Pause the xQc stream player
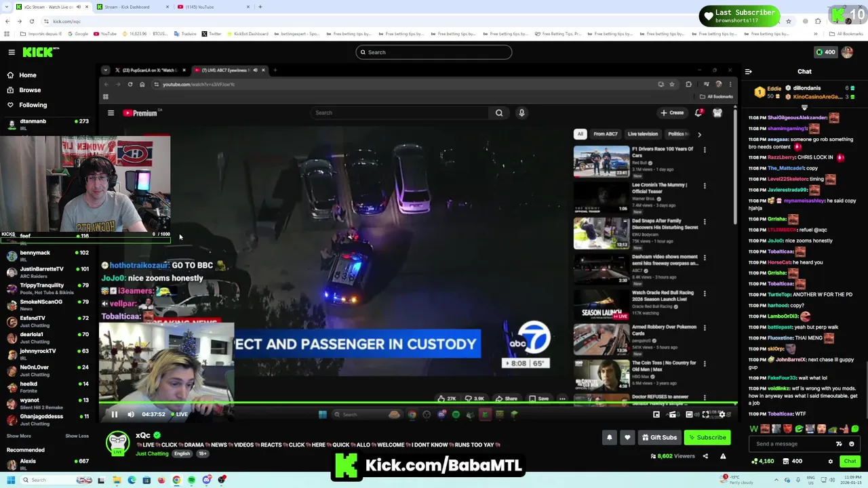 point(115,414)
